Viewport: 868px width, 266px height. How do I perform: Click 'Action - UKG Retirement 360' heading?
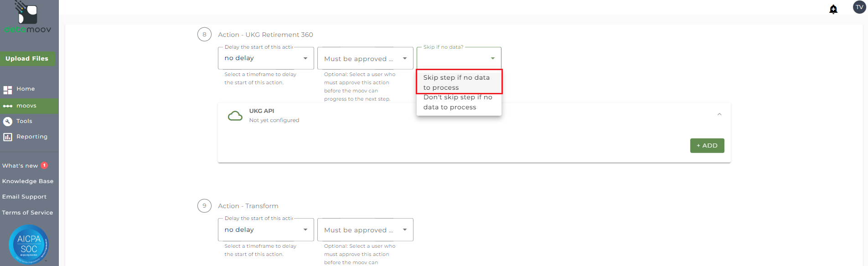(265, 35)
